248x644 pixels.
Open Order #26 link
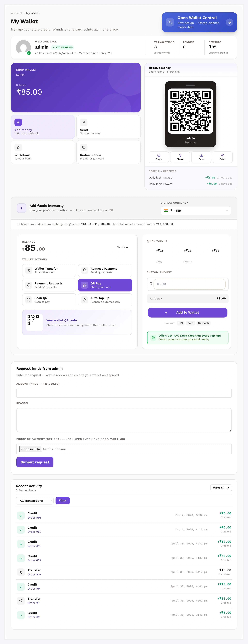[x=34, y=546]
